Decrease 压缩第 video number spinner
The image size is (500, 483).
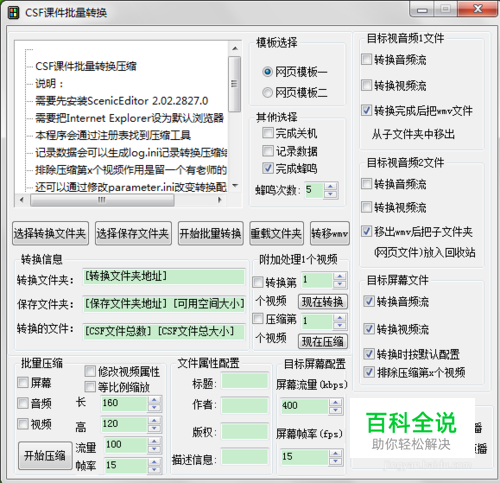point(340,325)
